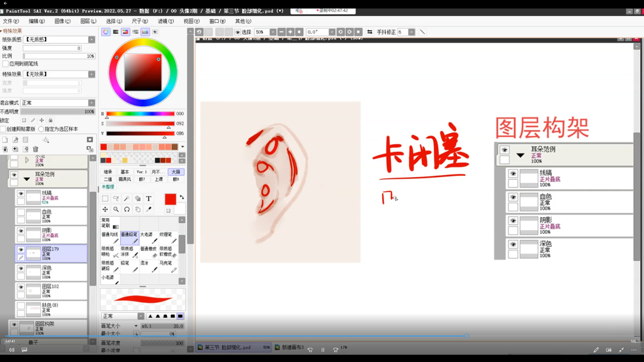Image resolution: width=644 pixels, height=362 pixels.
Task: Show the color wheel panel icon
Action: click(x=106, y=32)
